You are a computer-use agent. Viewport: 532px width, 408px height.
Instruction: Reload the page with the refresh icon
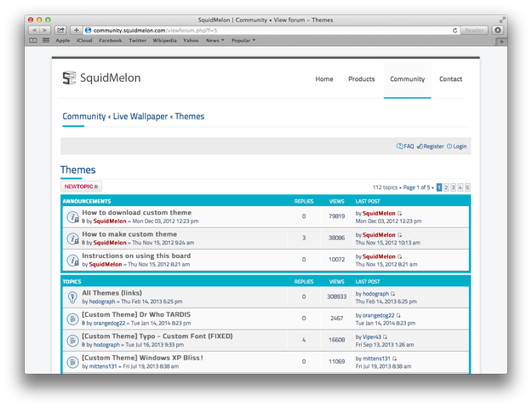tap(455, 30)
